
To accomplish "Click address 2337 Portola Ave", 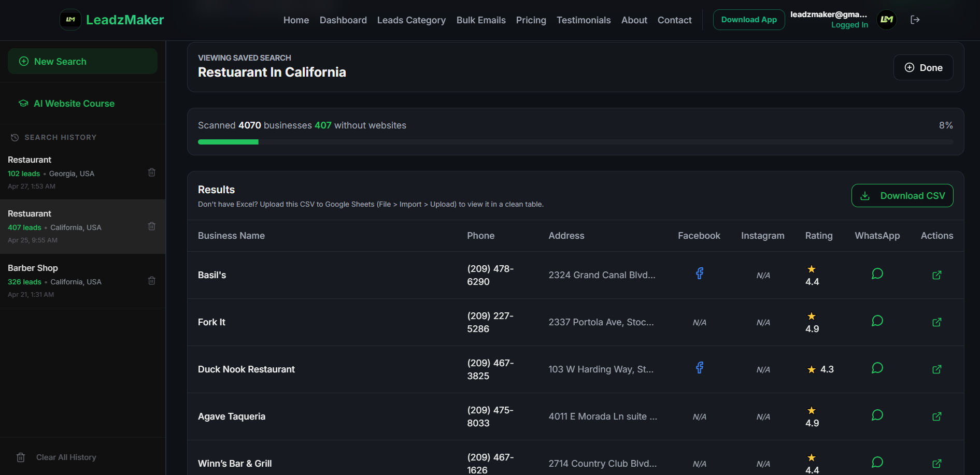I will 601,322.
